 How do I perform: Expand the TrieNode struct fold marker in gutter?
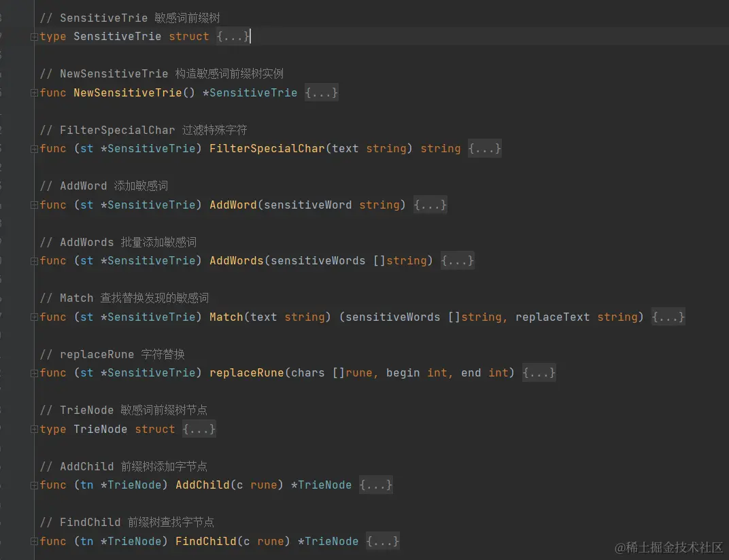pos(34,430)
